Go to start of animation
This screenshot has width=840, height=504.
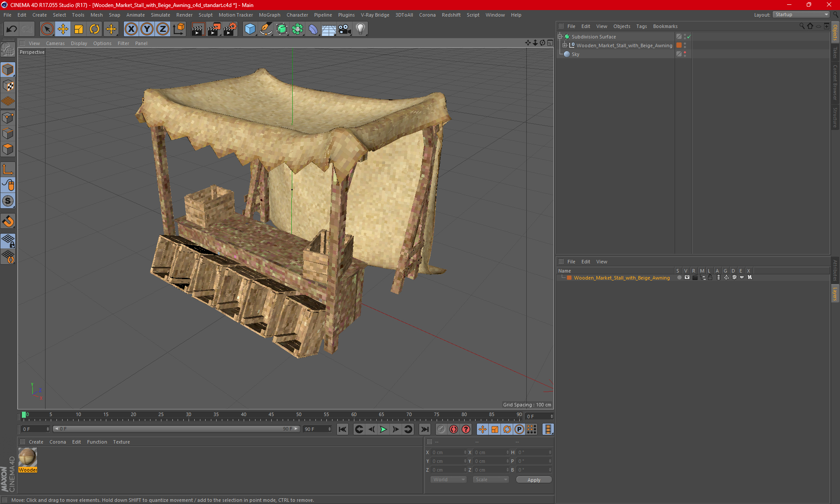pyautogui.click(x=343, y=429)
